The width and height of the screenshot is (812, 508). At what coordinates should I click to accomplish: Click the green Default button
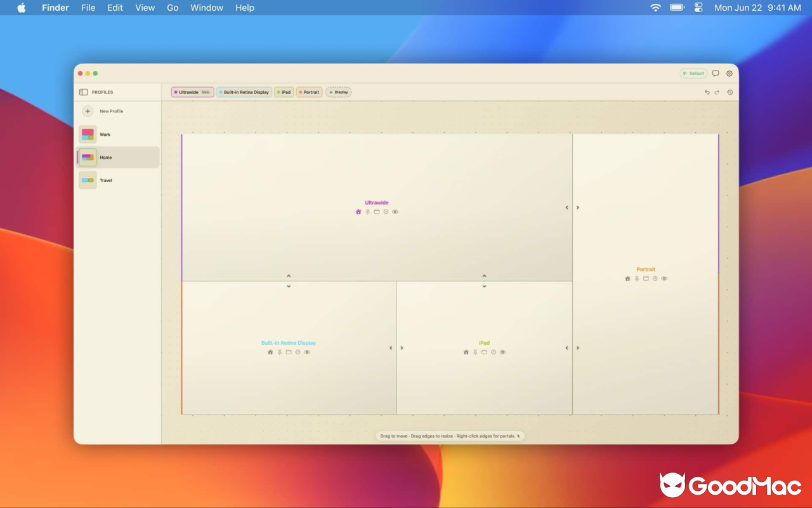point(693,74)
